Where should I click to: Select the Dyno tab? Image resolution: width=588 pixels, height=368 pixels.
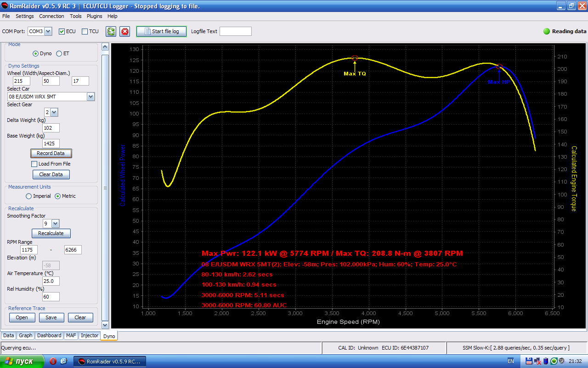click(109, 336)
